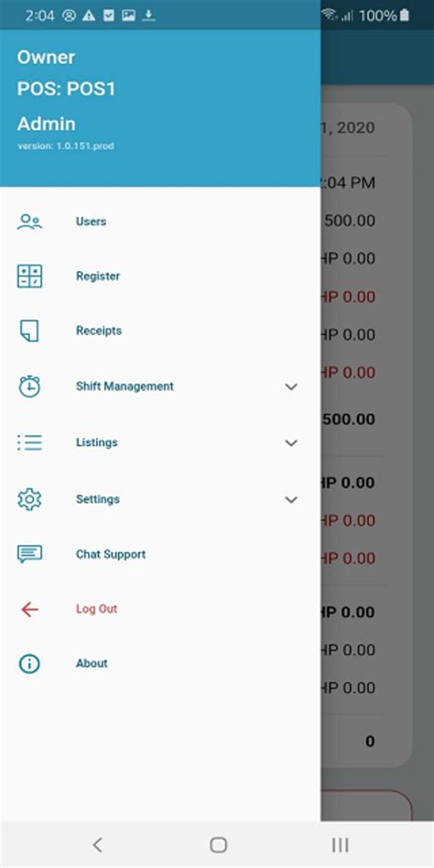Select the Register menu label
Screen dimensions: 434x868
[x=98, y=277]
